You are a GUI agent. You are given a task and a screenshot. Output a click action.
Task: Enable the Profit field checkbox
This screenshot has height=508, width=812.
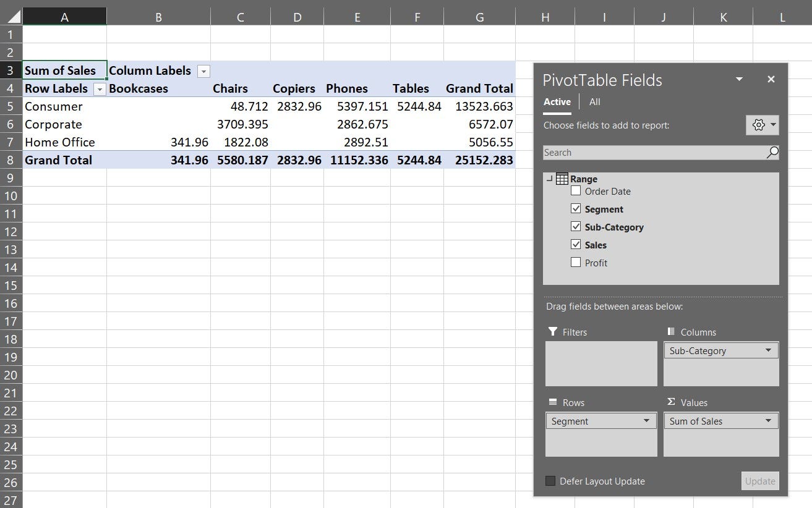[576, 263]
